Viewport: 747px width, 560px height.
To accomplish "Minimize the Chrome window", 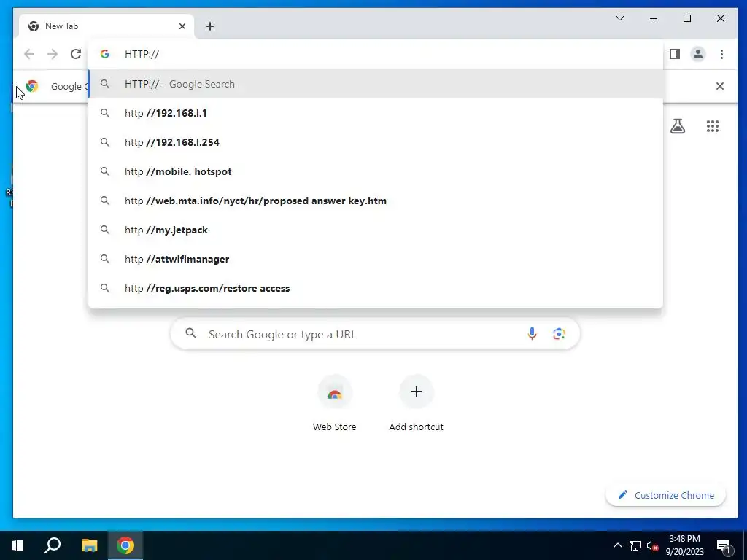I will (654, 18).
